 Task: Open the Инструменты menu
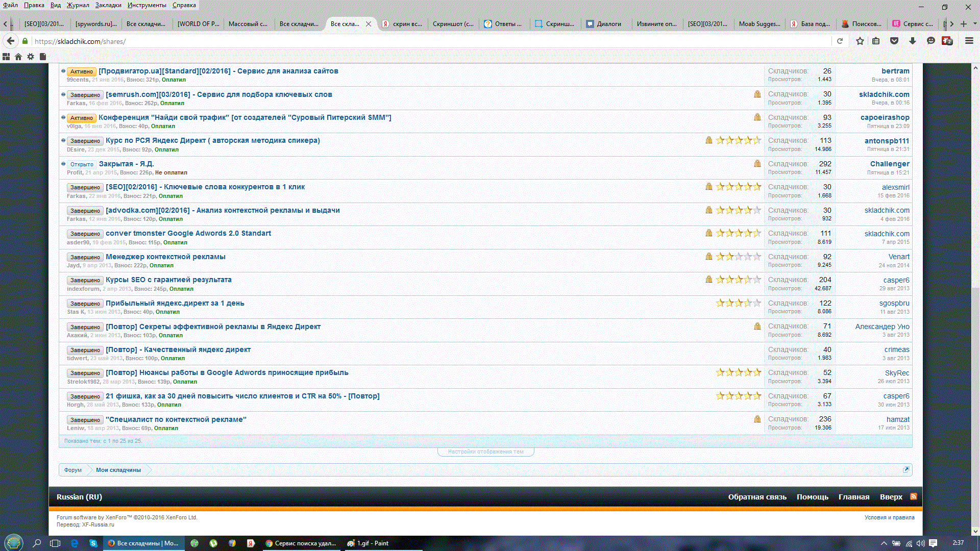pos(146,5)
